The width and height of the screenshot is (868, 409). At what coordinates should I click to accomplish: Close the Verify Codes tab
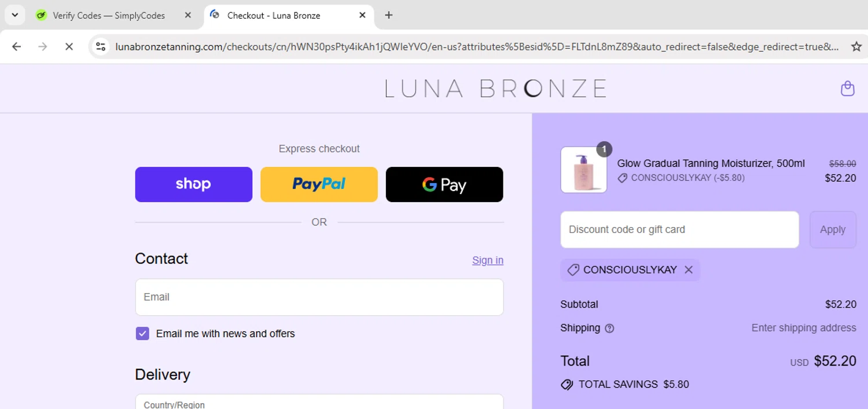[x=187, y=15]
